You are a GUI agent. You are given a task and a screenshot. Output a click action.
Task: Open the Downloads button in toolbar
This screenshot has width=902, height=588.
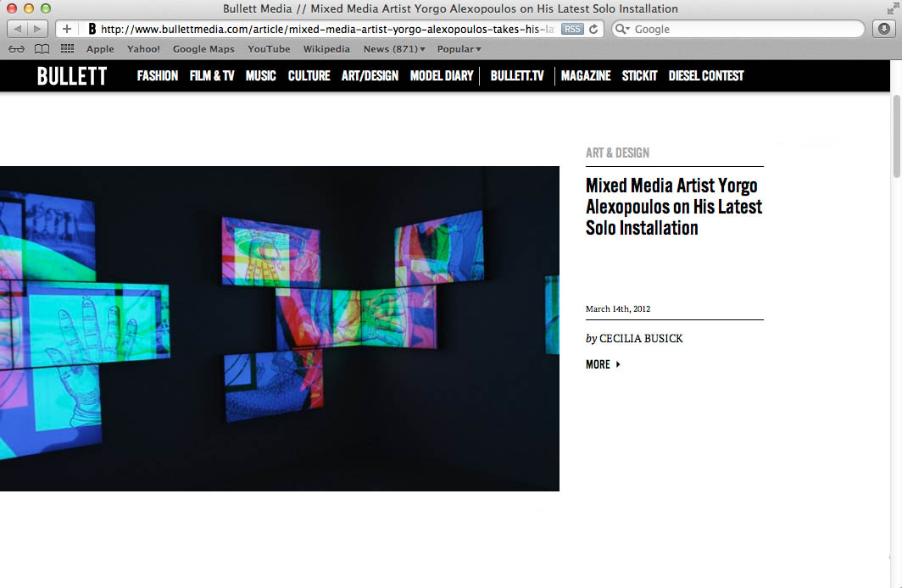click(884, 29)
